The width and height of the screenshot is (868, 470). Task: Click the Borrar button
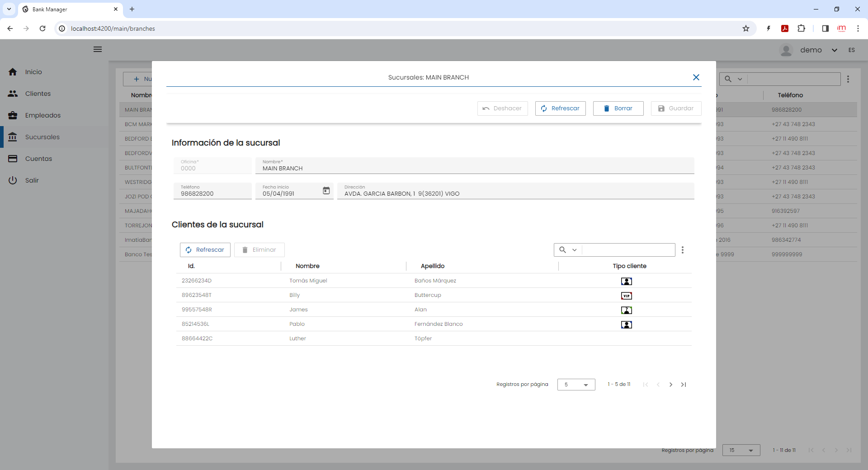pos(618,108)
